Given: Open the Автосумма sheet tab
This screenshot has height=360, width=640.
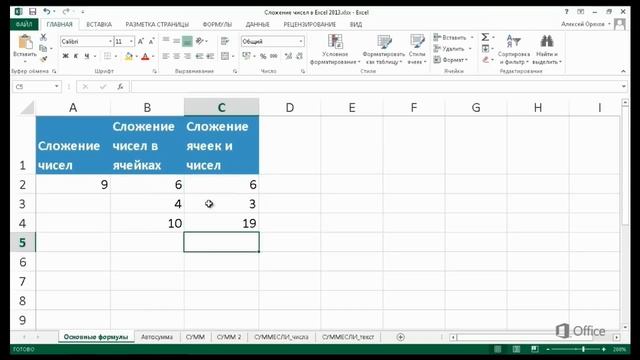Looking at the screenshot, I should pos(157,337).
